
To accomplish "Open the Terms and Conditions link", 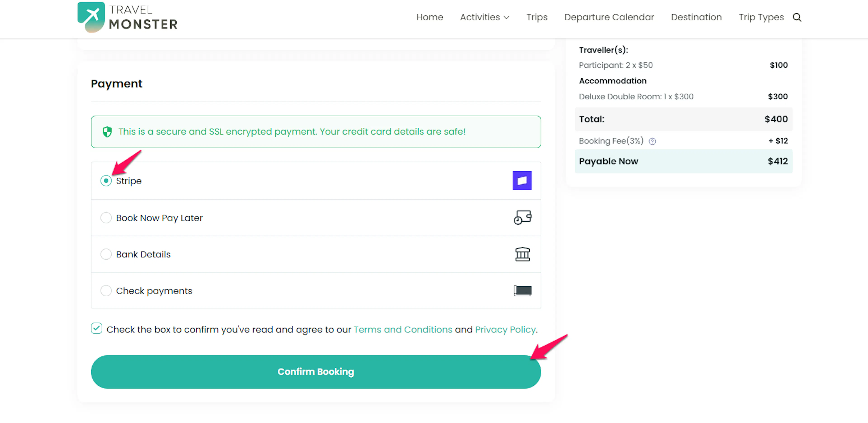I will [403, 329].
